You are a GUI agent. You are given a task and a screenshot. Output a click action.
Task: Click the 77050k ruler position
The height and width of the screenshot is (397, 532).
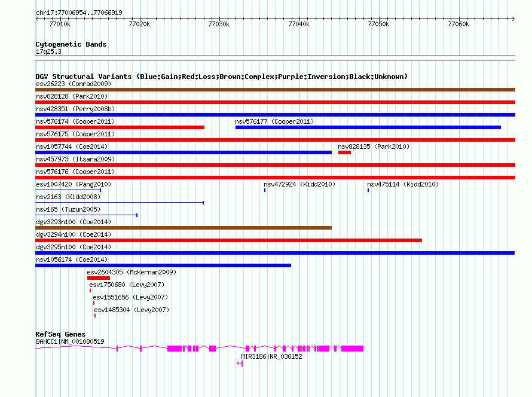378,24
